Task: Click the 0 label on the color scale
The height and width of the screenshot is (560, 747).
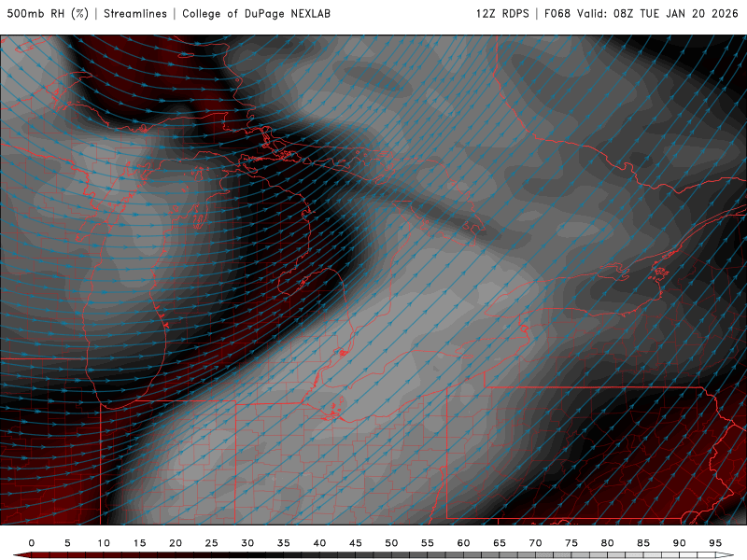Action: (32, 543)
